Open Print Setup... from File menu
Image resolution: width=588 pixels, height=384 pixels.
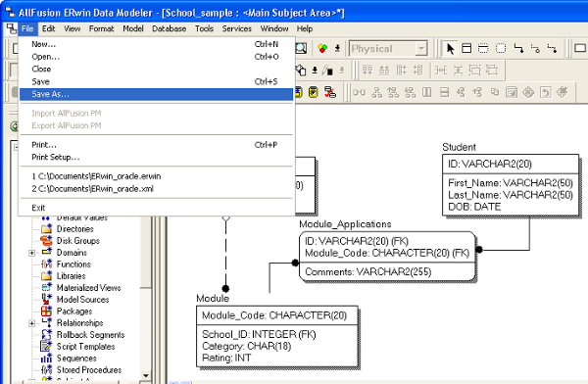tap(156, 157)
